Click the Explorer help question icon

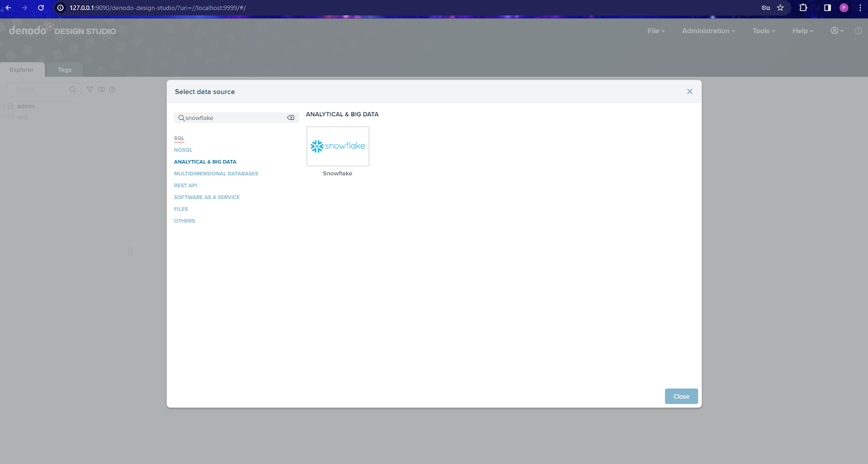[112, 90]
